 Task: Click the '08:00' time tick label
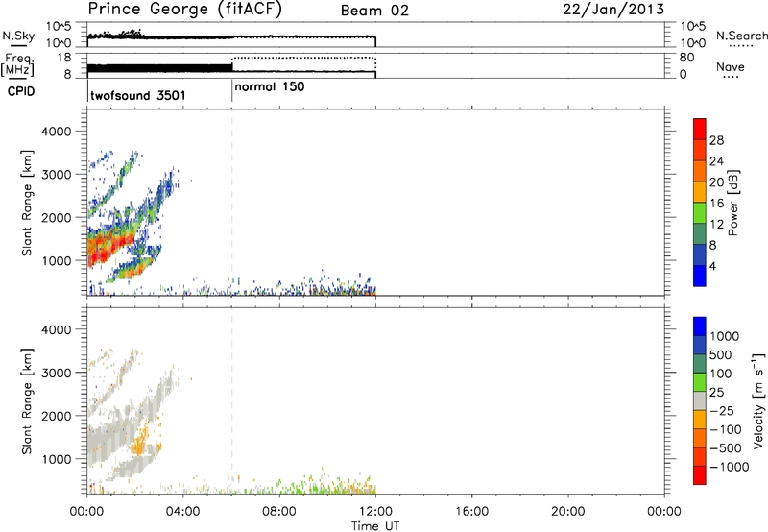click(279, 512)
